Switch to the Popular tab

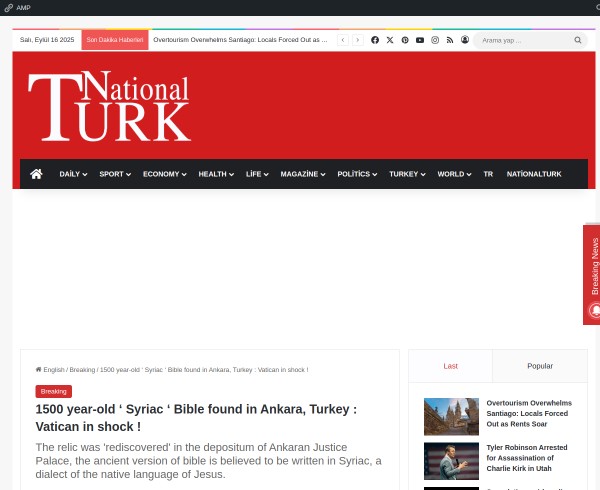coord(540,366)
